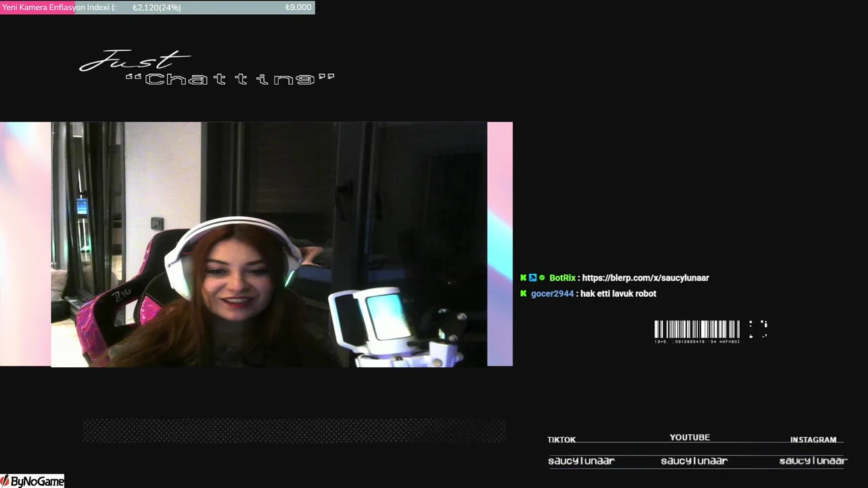This screenshot has width=868, height=488.
Task: Click the BotRix username in chat
Action: 562,278
